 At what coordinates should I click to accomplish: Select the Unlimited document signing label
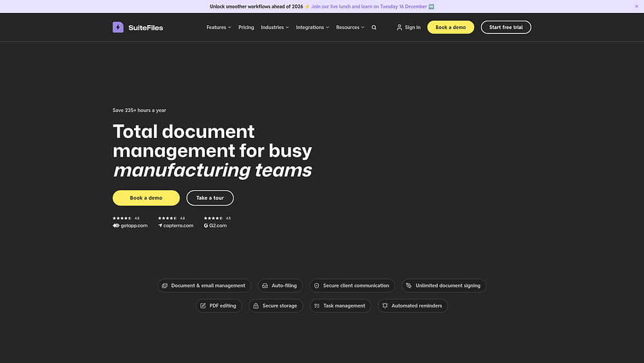448,286
